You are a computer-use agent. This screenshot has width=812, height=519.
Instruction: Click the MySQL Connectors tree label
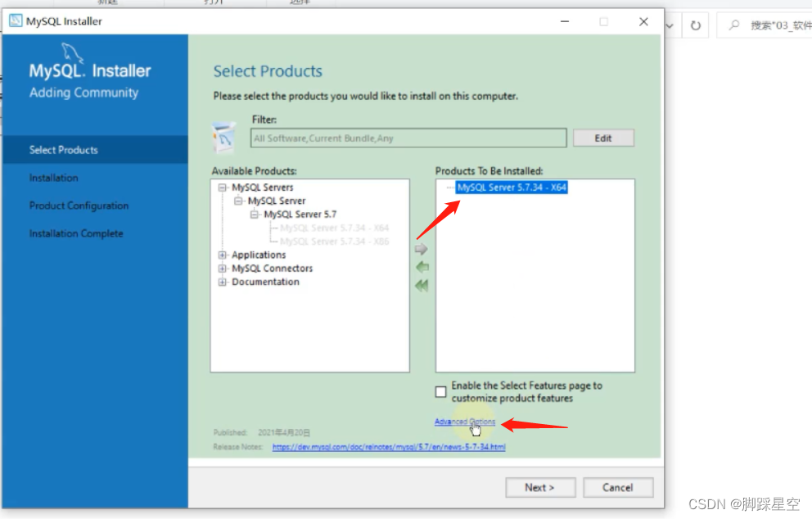click(273, 269)
